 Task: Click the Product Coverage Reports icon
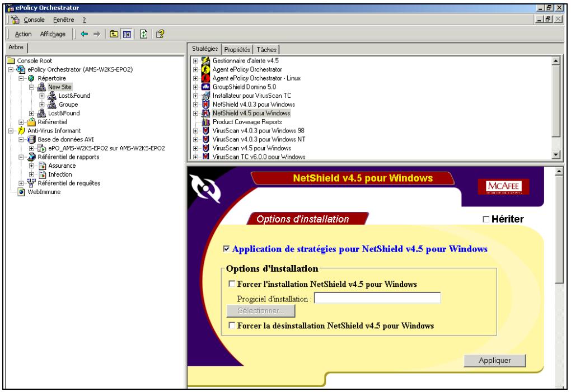(x=206, y=122)
